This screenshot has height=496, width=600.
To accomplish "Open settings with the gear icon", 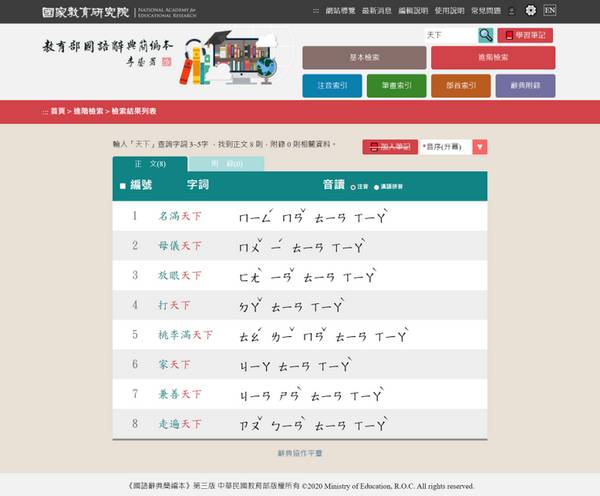I will (x=531, y=10).
